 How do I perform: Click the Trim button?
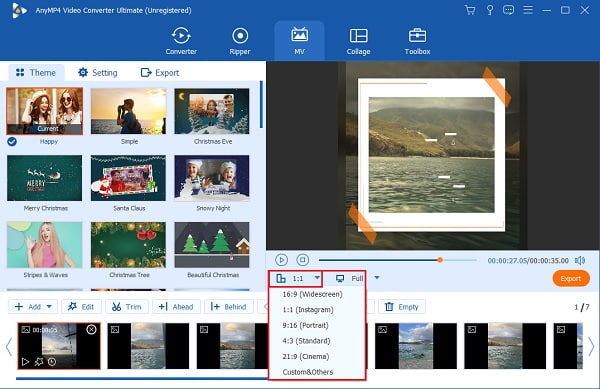127,307
